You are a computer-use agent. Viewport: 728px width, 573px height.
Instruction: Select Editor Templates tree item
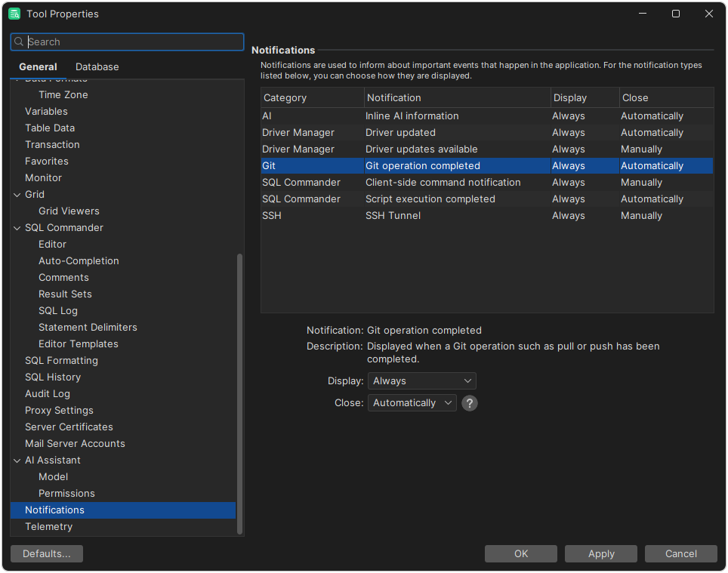coord(79,344)
